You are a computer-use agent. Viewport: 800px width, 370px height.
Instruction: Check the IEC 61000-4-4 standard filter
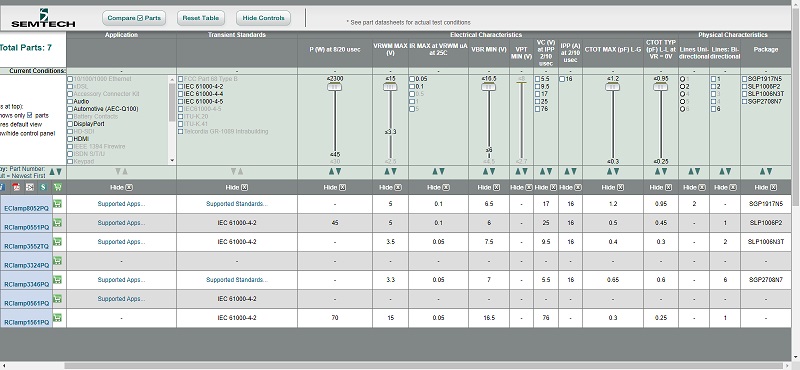click(181, 94)
